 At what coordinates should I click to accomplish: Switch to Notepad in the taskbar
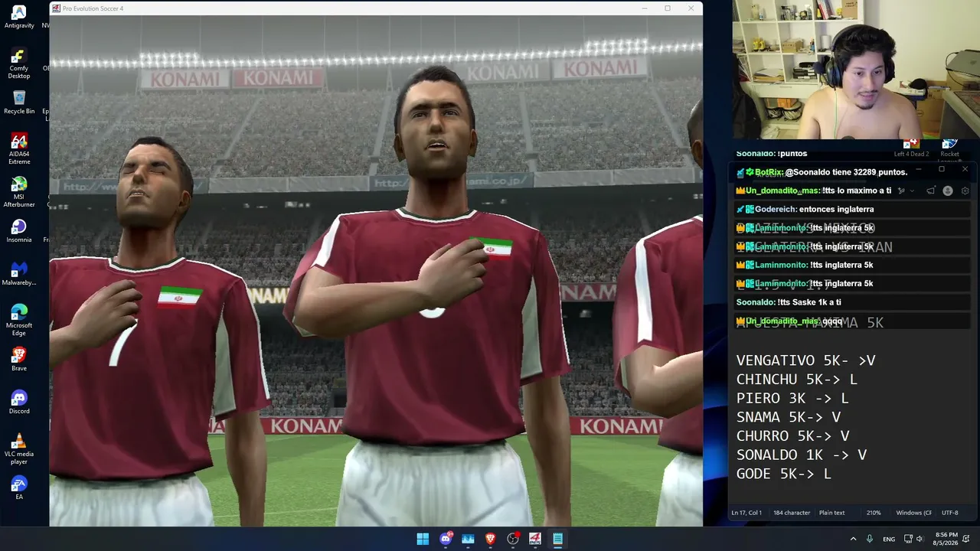558,539
